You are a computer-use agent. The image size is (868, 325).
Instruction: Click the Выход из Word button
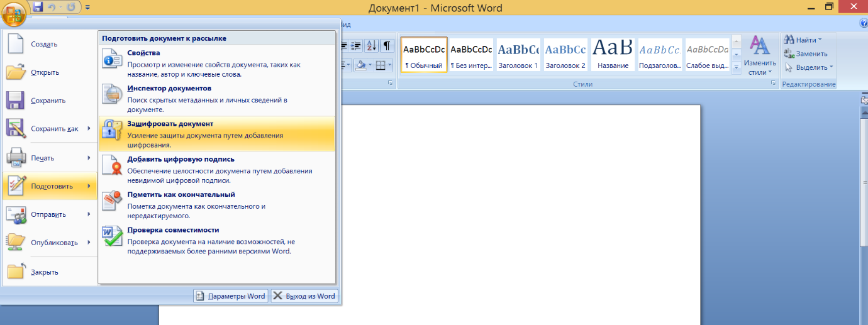click(304, 296)
